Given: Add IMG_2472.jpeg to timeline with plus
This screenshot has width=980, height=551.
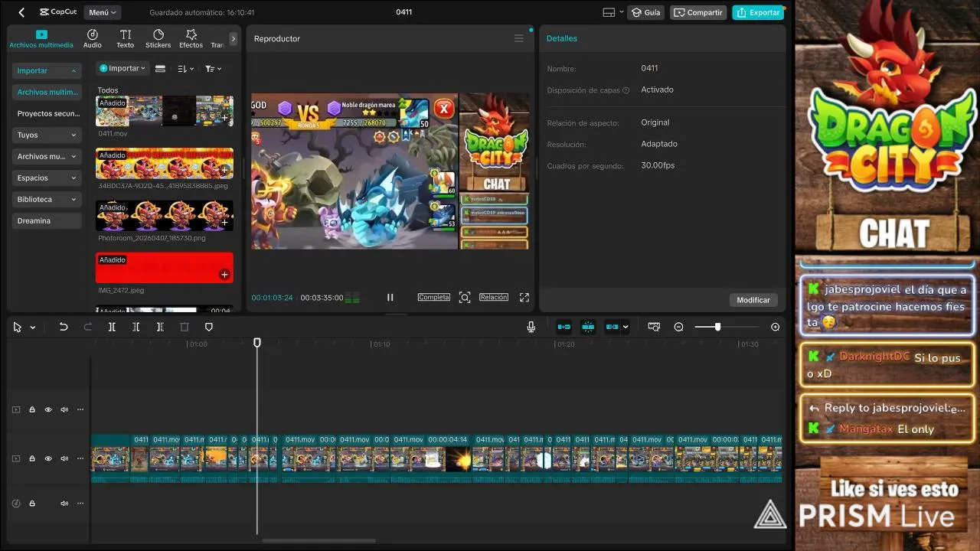Looking at the screenshot, I should (224, 274).
